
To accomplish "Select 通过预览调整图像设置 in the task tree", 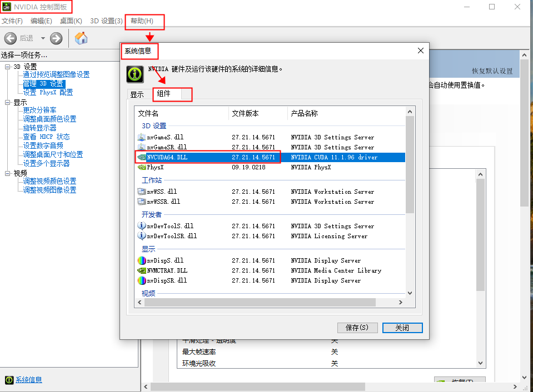I will [x=56, y=75].
